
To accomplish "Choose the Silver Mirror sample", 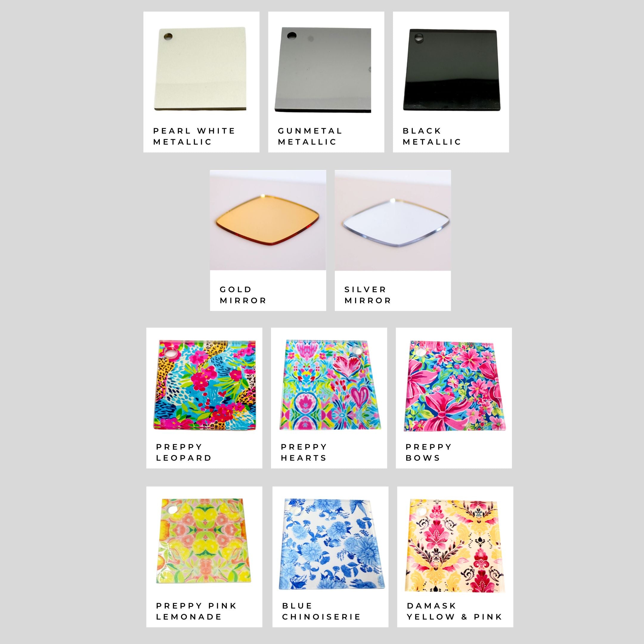I will [x=393, y=220].
